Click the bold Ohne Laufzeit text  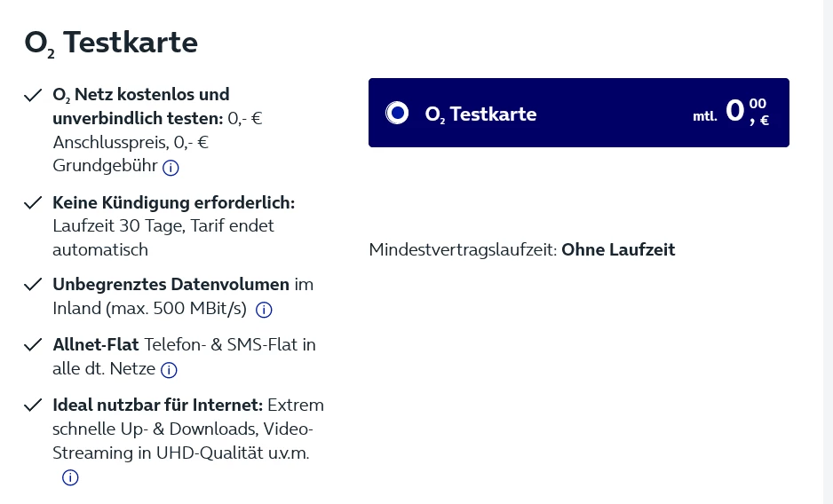(618, 249)
